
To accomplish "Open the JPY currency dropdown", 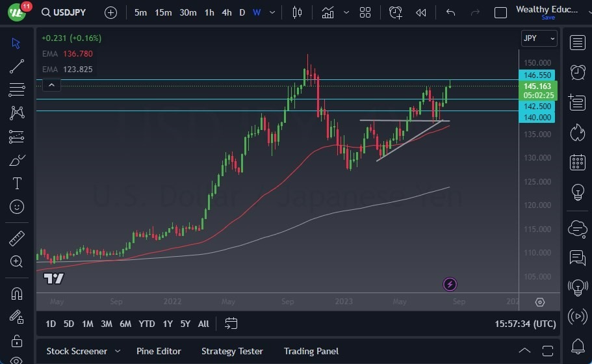I will click(539, 38).
